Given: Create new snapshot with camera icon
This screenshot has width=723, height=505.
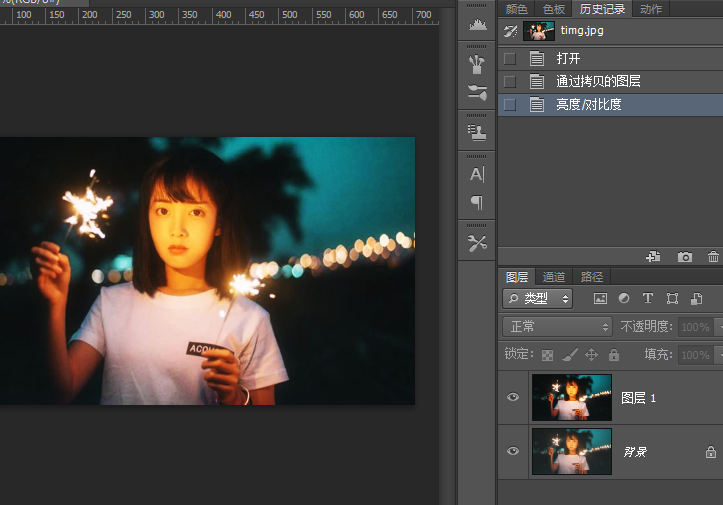Looking at the screenshot, I should (685, 257).
